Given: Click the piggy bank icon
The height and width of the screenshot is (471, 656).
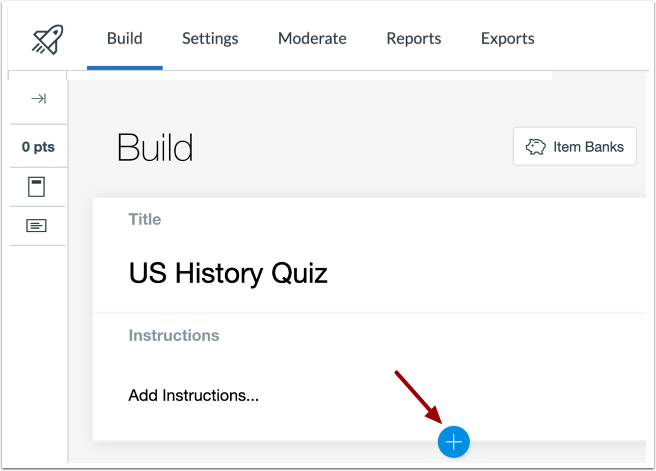Looking at the screenshot, I should [536, 146].
